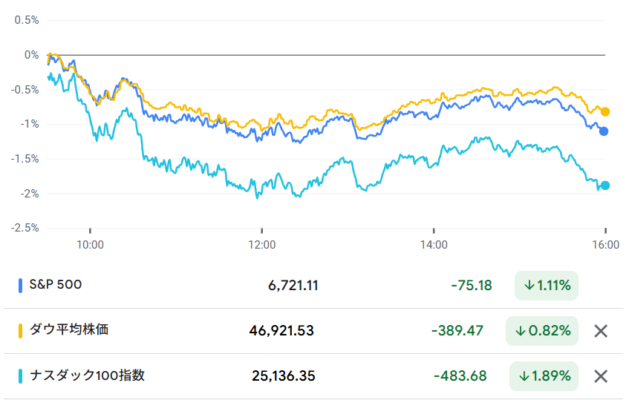Click the blue S&P 500 color marker
This screenshot has width=629, height=400.
click(x=21, y=285)
